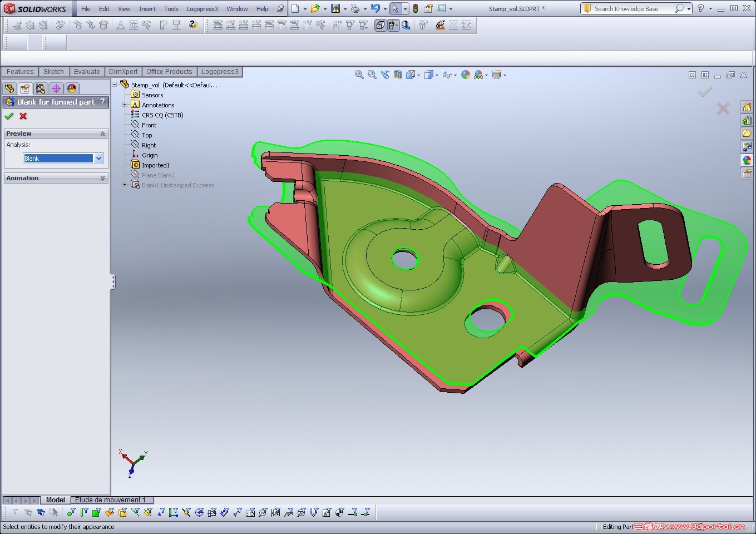
Task: Click the Rebuild traffic light icon
Action: [x=415, y=8]
